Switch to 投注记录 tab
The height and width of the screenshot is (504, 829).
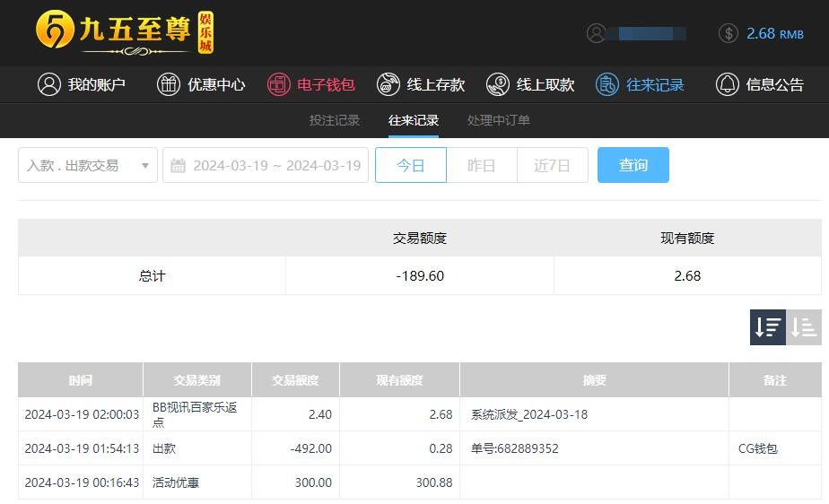pyautogui.click(x=335, y=120)
